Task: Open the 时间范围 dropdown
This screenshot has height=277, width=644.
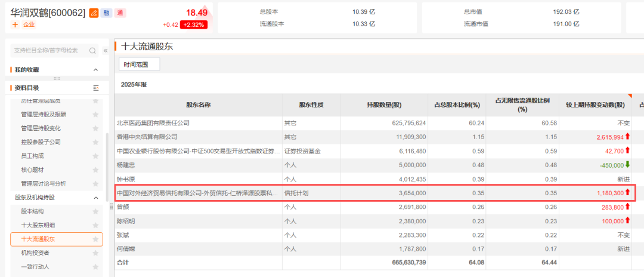Action: [140, 64]
